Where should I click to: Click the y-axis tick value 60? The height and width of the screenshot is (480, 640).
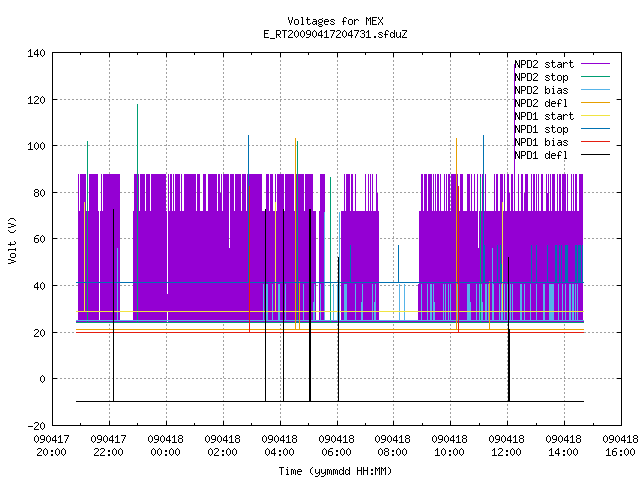(x=39, y=239)
